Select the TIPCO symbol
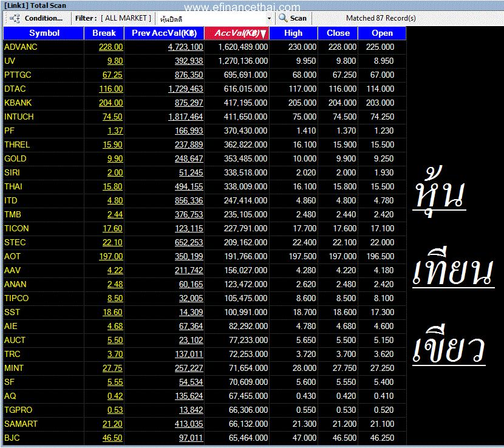Screen dimensions: 504x448 16,299
